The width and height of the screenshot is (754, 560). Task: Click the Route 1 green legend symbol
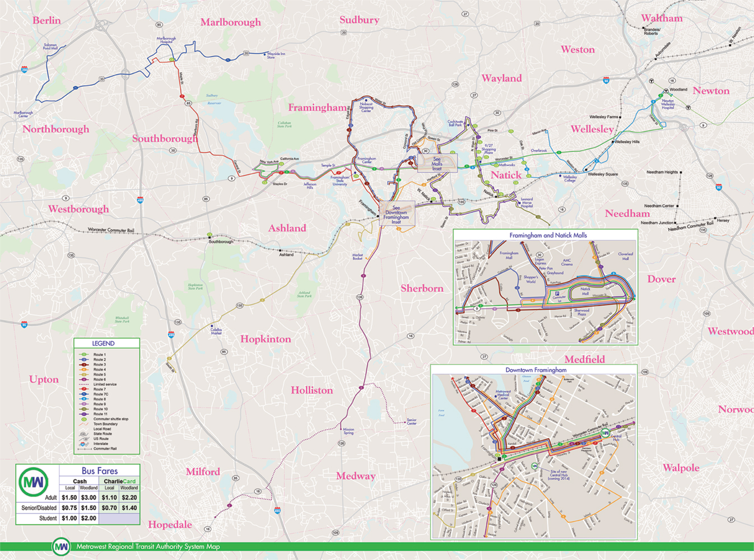[83, 354]
